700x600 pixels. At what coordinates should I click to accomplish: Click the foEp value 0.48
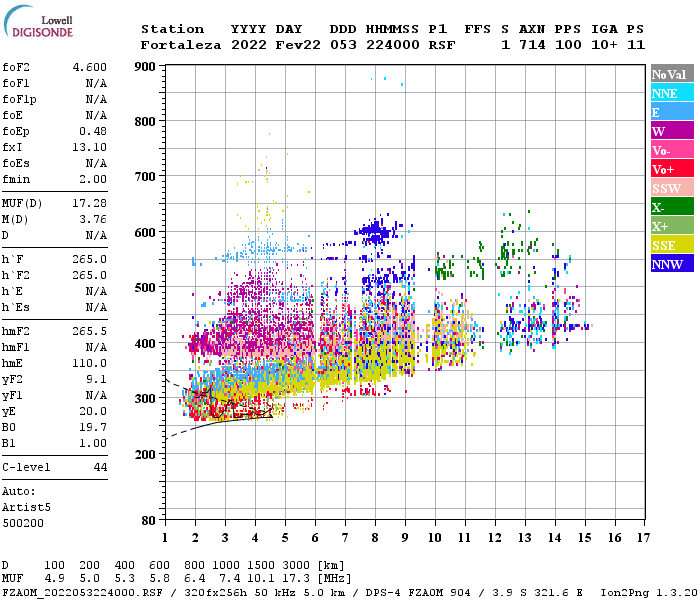93,132
